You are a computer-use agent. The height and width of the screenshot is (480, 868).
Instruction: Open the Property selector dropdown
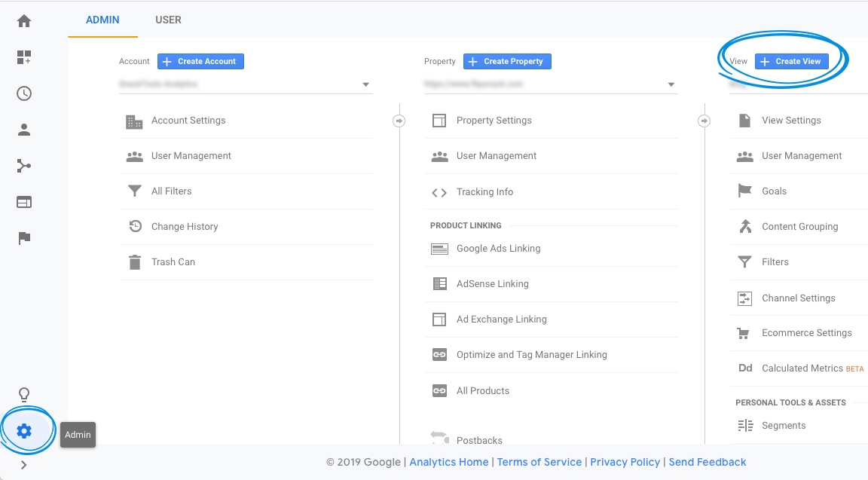(x=551, y=84)
